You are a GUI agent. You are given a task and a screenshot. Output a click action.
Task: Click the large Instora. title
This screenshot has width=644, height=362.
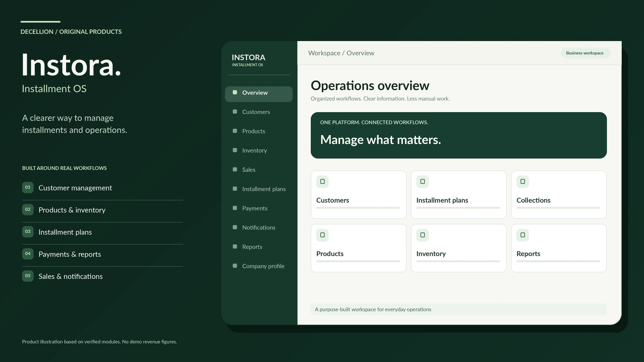click(71, 65)
